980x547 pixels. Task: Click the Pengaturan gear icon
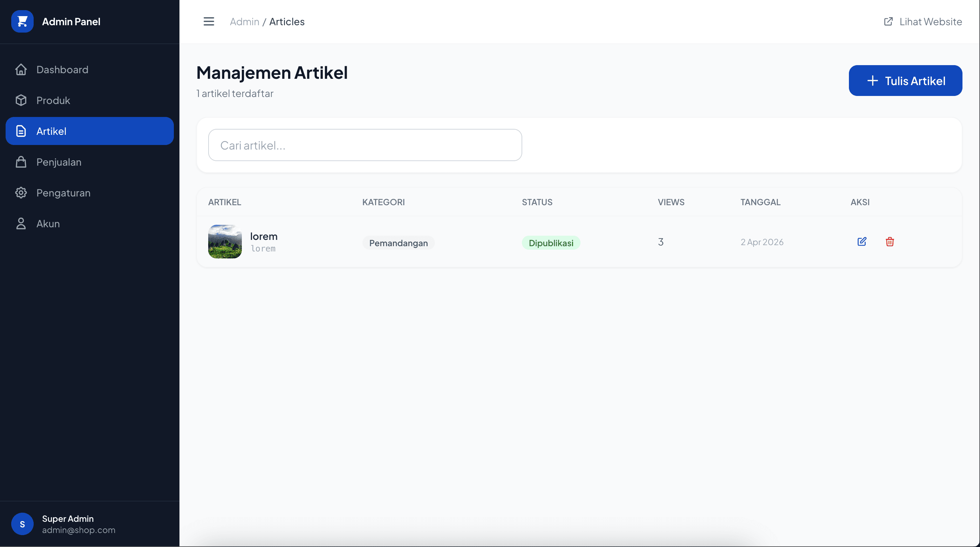21,193
